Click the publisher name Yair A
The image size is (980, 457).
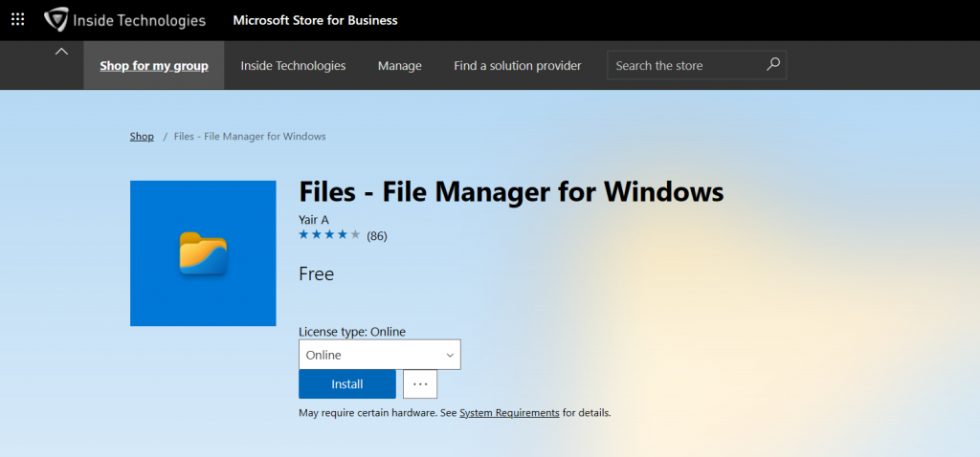(314, 220)
